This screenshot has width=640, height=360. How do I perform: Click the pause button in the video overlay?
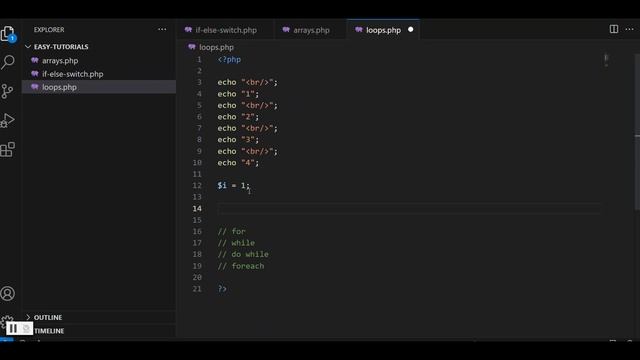click(13, 328)
